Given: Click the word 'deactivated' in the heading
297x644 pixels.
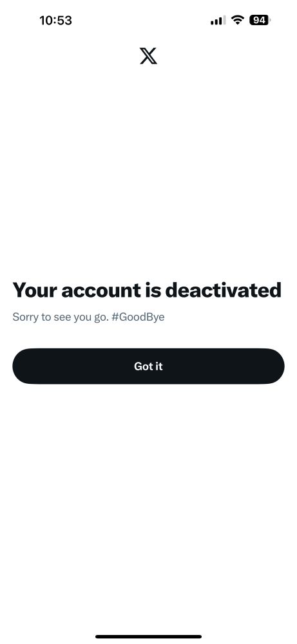Looking at the screenshot, I should pyautogui.click(x=223, y=290).
